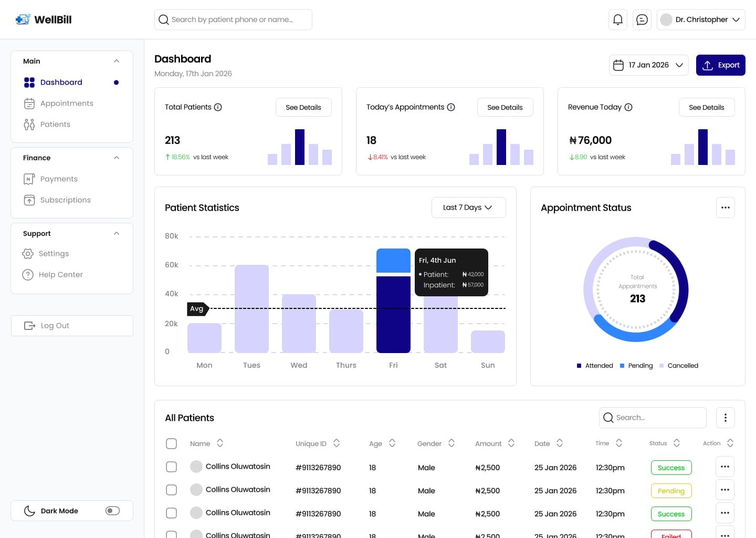Image resolution: width=756 pixels, height=538 pixels.
Task: Sort table by Gender column
Action: 451,443
